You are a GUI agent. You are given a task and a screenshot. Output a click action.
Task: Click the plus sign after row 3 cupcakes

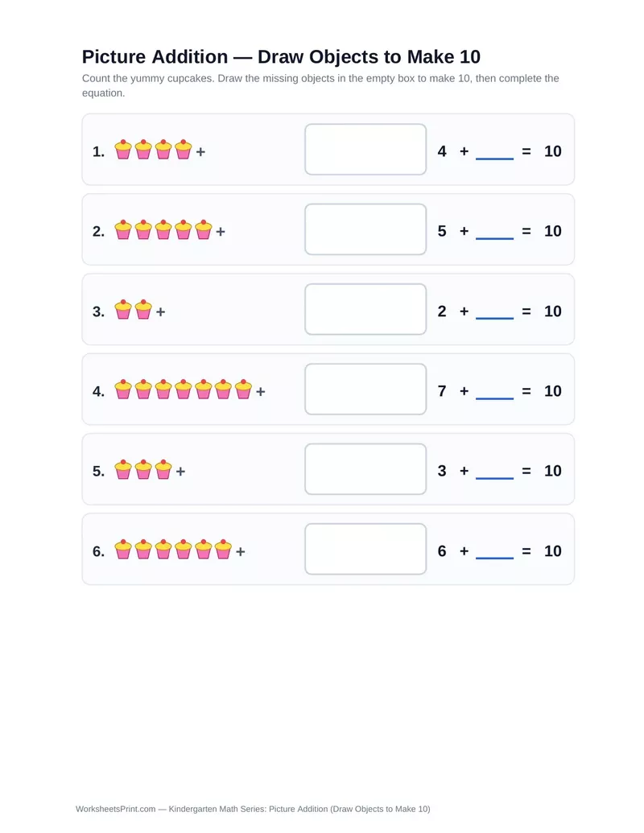(x=160, y=311)
